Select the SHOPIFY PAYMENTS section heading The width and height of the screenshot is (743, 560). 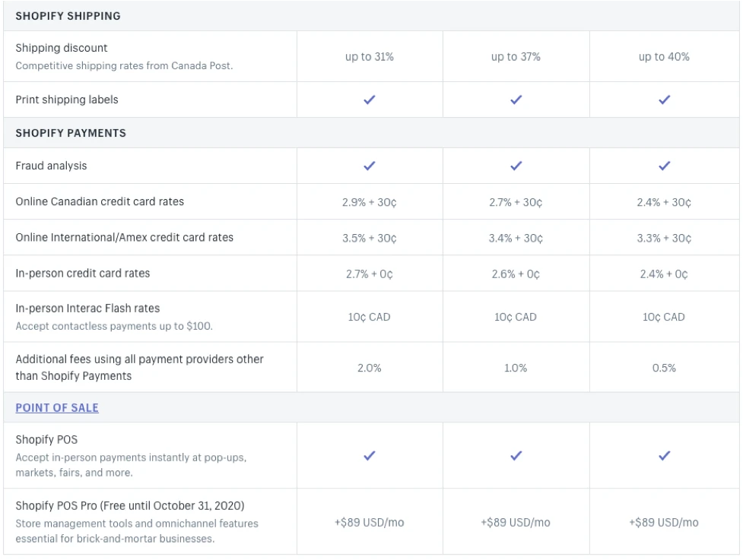[71, 133]
